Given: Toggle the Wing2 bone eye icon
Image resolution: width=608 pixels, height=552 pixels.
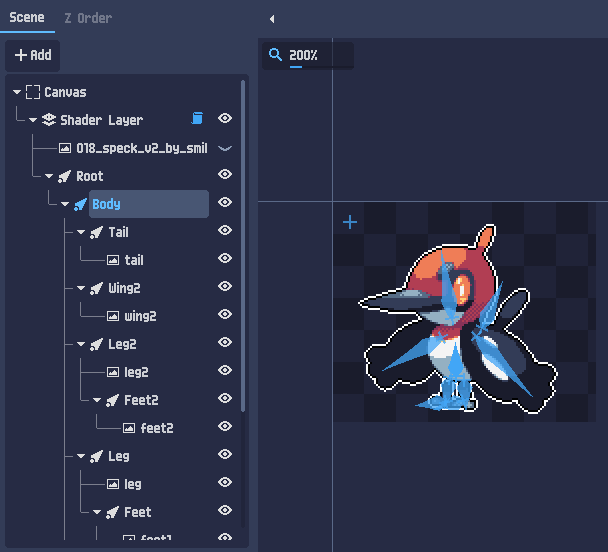Looking at the screenshot, I should point(225,286).
